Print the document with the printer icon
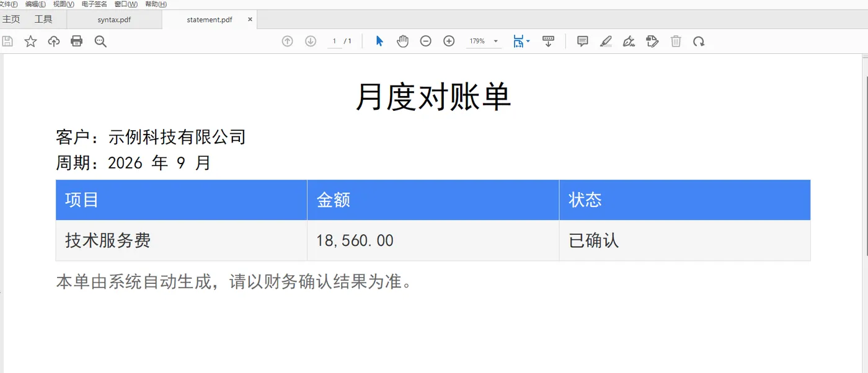This screenshot has height=373, width=868. (x=77, y=42)
